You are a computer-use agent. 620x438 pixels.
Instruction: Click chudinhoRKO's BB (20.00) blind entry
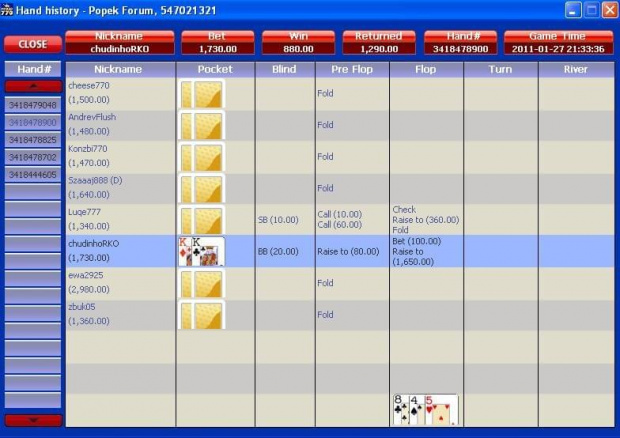[278, 251]
